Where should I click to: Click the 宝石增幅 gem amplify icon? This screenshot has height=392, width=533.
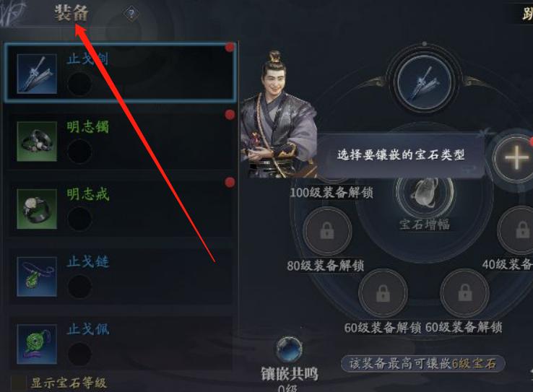tap(425, 196)
